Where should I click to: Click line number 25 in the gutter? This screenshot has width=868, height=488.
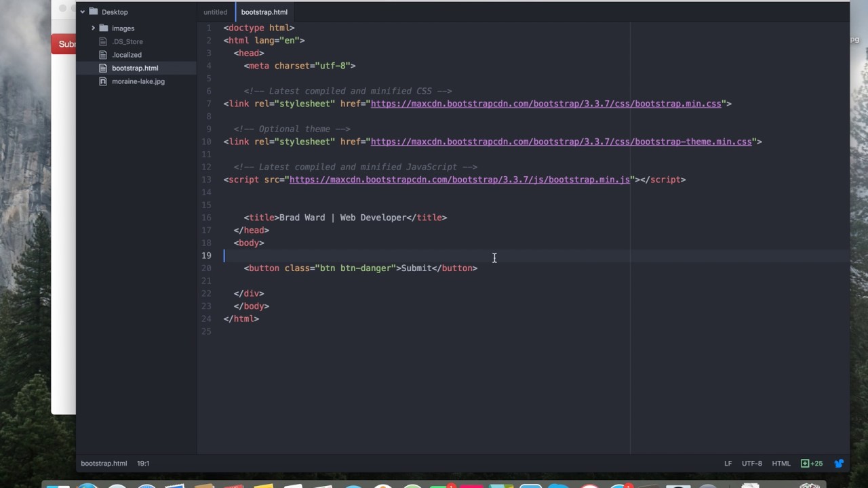pos(206,331)
